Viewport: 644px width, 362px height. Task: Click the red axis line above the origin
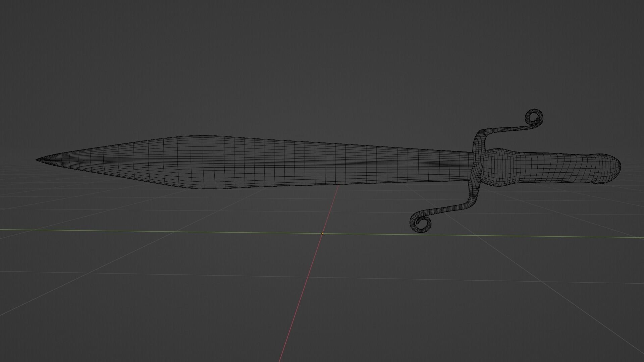click(x=332, y=204)
